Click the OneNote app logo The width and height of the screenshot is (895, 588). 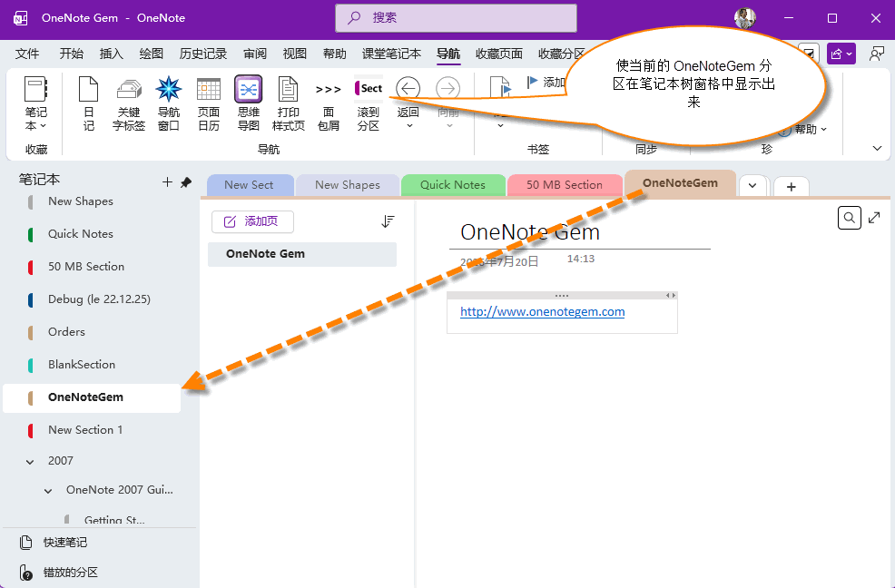[x=21, y=18]
